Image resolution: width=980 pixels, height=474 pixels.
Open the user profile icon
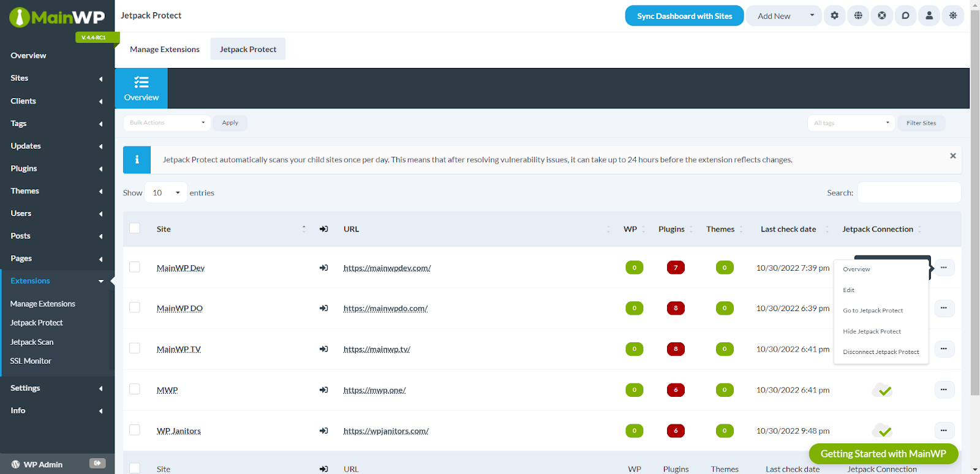[x=929, y=16]
